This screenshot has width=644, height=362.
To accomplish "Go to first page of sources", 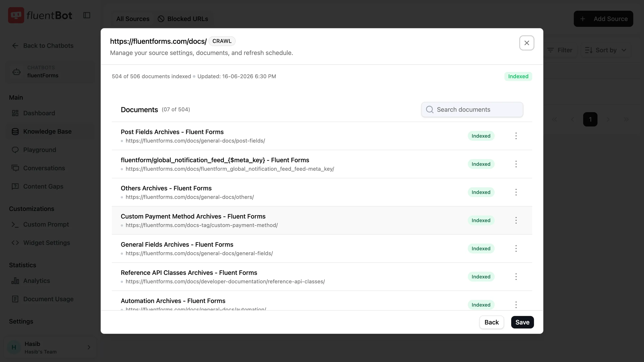I will 555,119.
